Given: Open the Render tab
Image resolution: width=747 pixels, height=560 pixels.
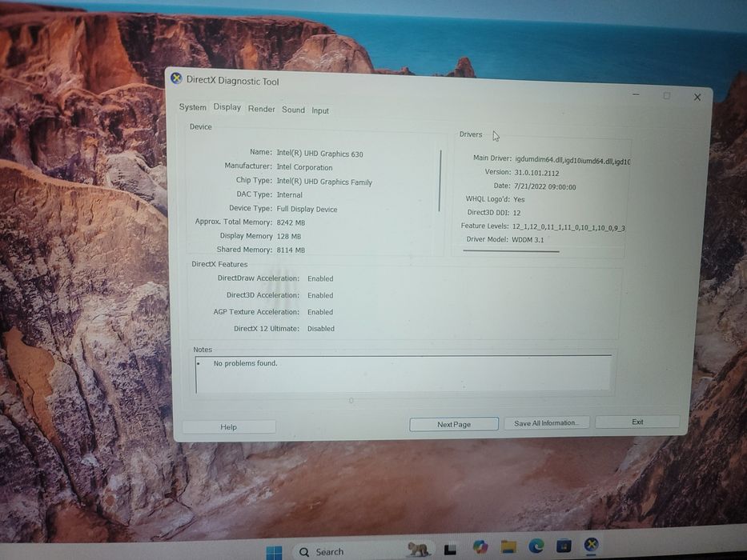Looking at the screenshot, I should [261, 109].
